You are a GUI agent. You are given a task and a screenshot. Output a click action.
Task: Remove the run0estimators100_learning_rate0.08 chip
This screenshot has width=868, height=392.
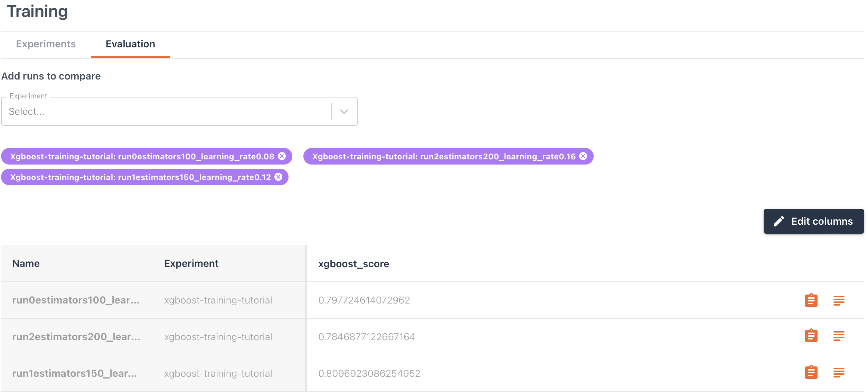pos(282,156)
